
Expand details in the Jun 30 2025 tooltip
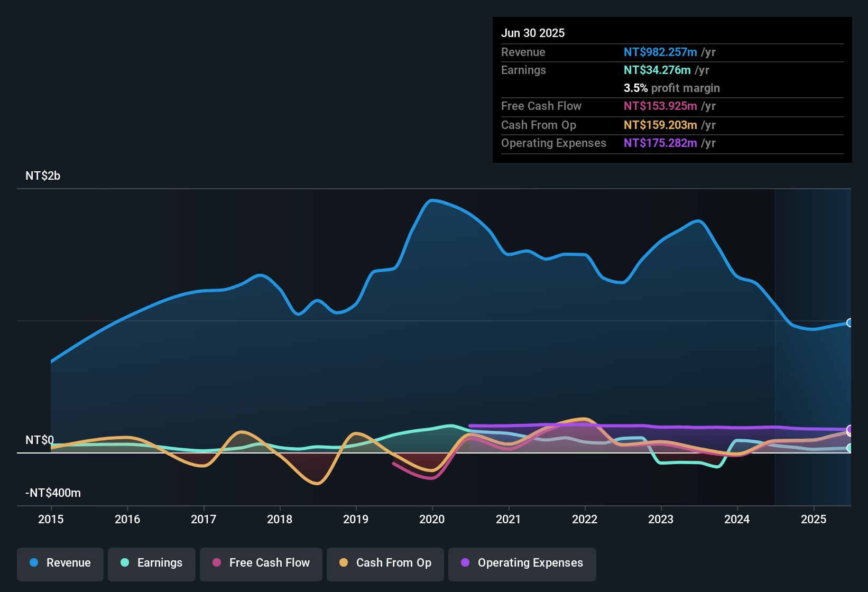point(533,33)
